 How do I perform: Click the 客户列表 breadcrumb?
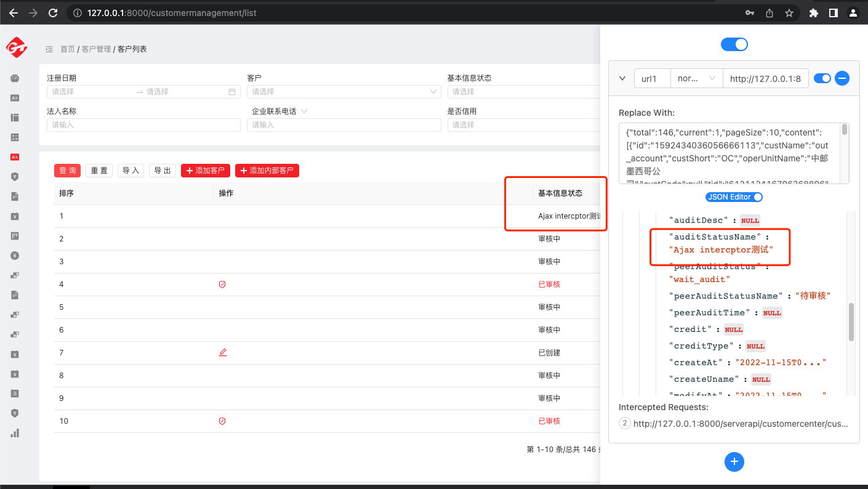[132, 49]
